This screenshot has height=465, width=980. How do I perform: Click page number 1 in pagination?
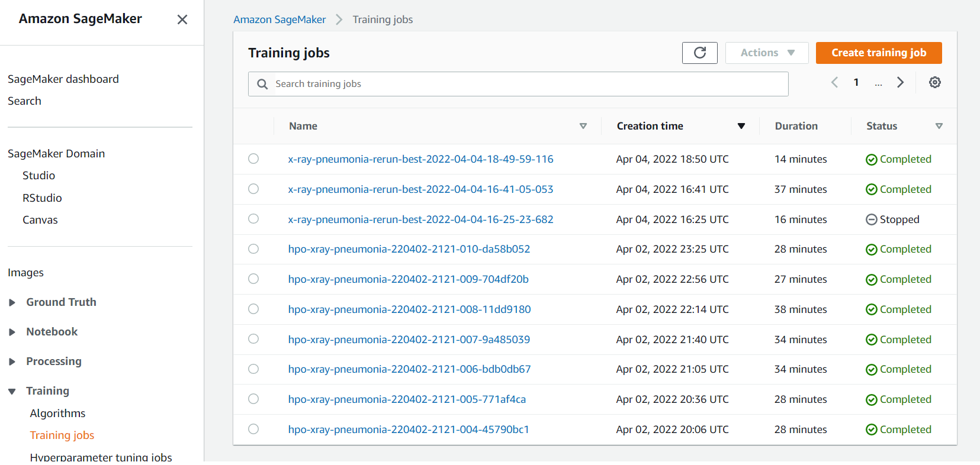click(856, 82)
